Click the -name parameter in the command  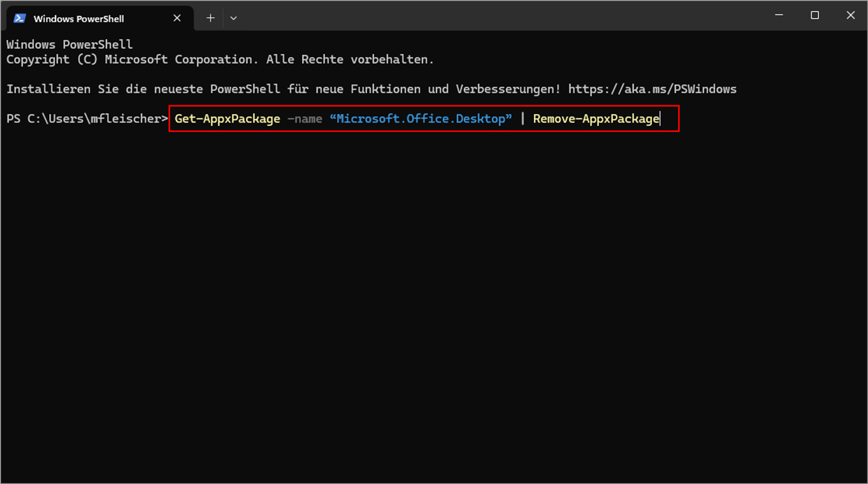(x=305, y=118)
